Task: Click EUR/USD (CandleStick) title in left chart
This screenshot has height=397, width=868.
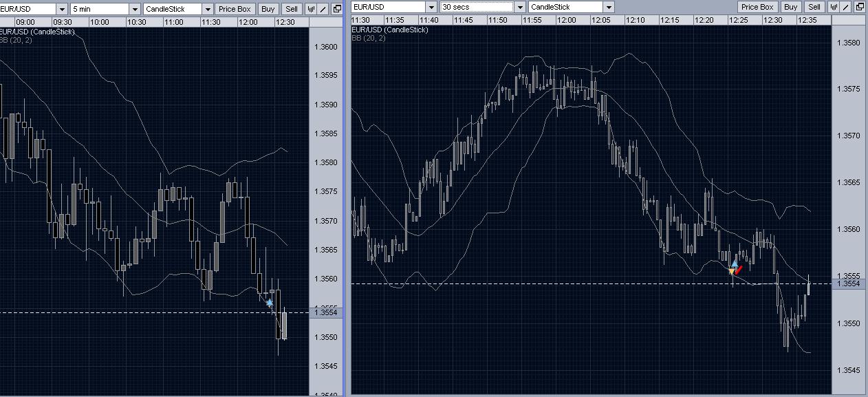Action: [x=38, y=31]
